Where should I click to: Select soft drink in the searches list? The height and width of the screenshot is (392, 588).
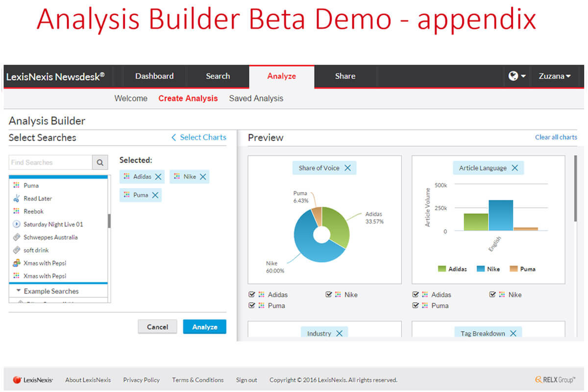click(x=36, y=250)
